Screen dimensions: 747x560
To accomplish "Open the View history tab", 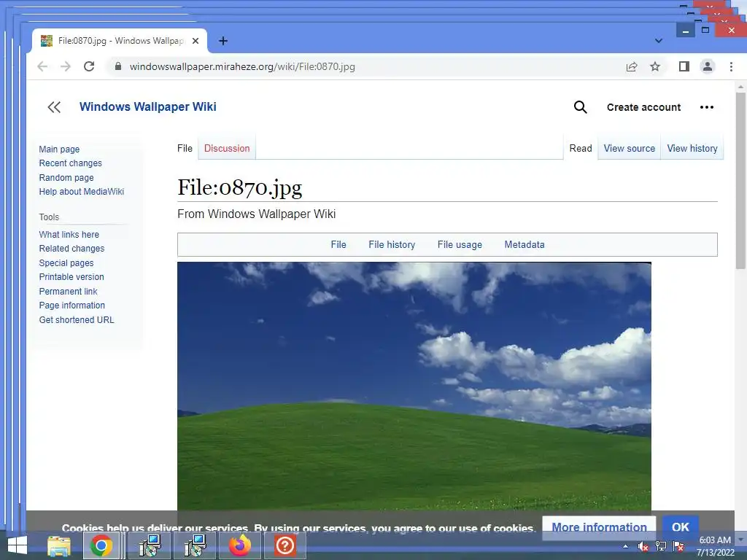I will point(692,148).
